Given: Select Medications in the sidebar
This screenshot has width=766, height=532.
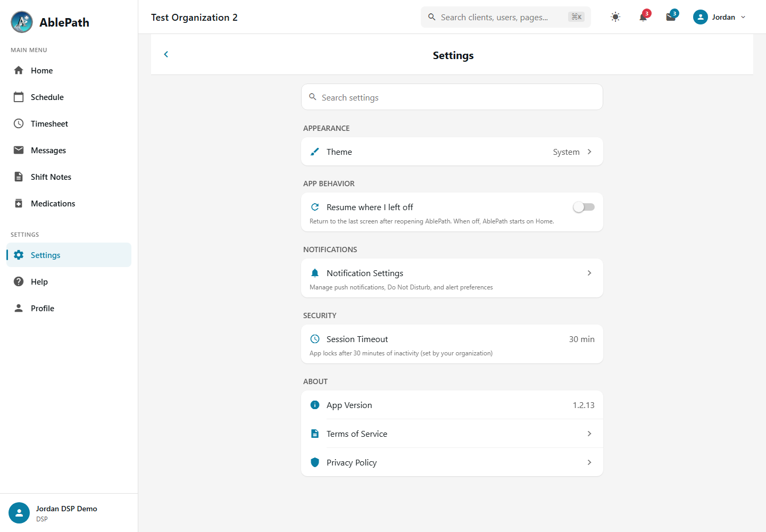Looking at the screenshot, I should [69, 203].
